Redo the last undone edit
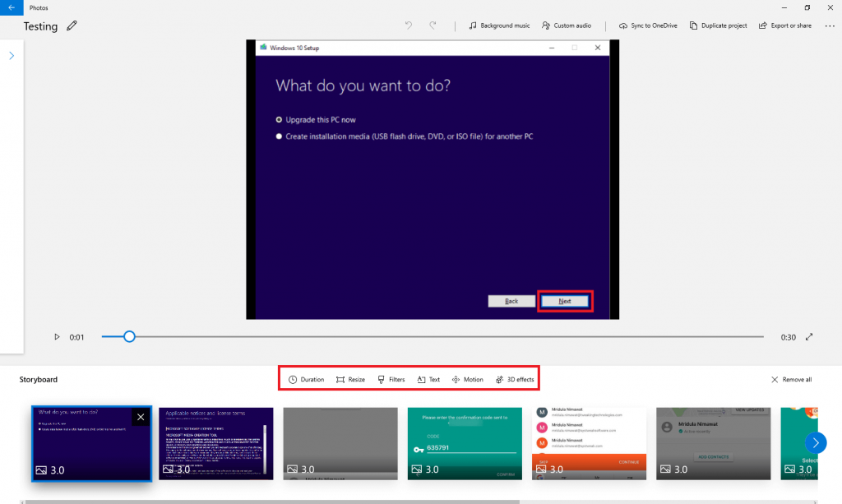Viewport: 842px width, 504px height. coord(433,25)
